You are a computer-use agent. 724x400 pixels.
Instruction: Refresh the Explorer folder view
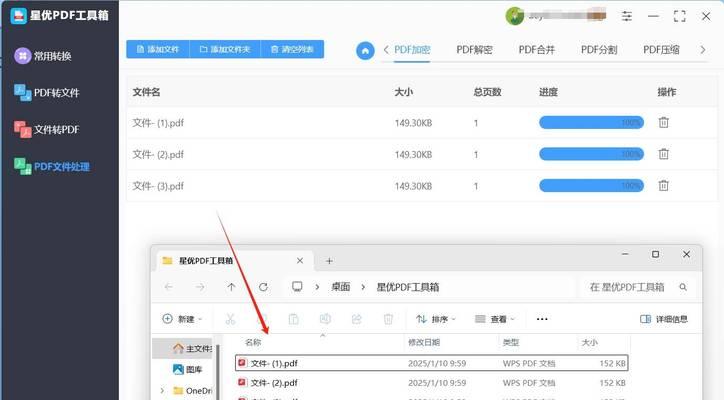(x=263, y=287)
